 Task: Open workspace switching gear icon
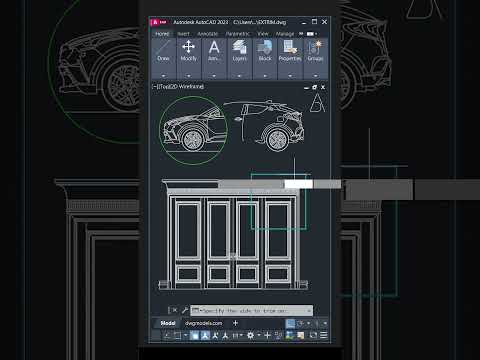250,336
